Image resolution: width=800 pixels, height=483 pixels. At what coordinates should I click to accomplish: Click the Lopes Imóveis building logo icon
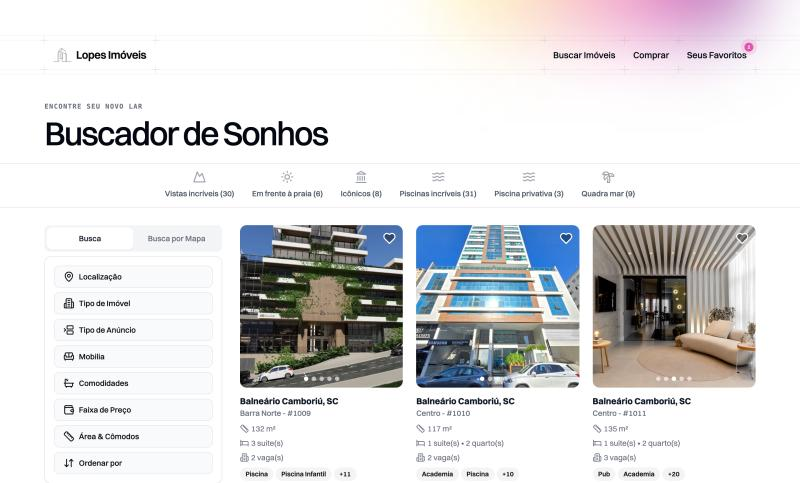(62, 55)
